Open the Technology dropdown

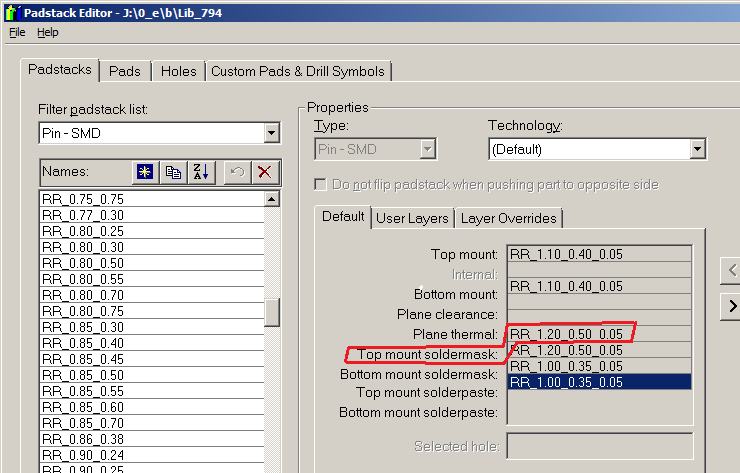(x=698, y=150)
